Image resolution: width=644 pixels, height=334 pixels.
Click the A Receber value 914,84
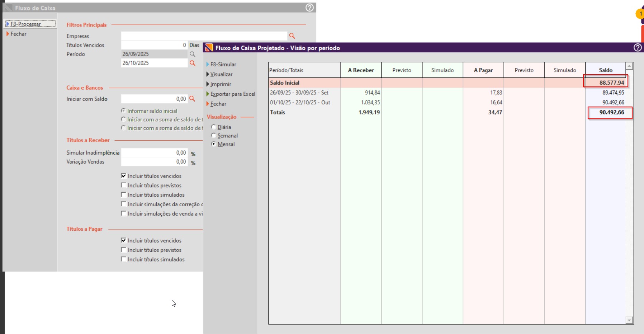click(372, 93)
